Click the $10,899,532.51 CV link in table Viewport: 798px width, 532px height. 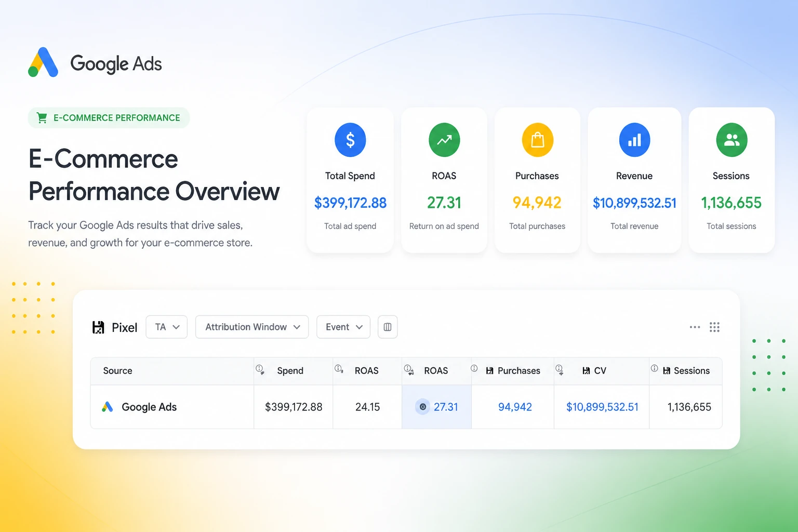pos(602,407)
